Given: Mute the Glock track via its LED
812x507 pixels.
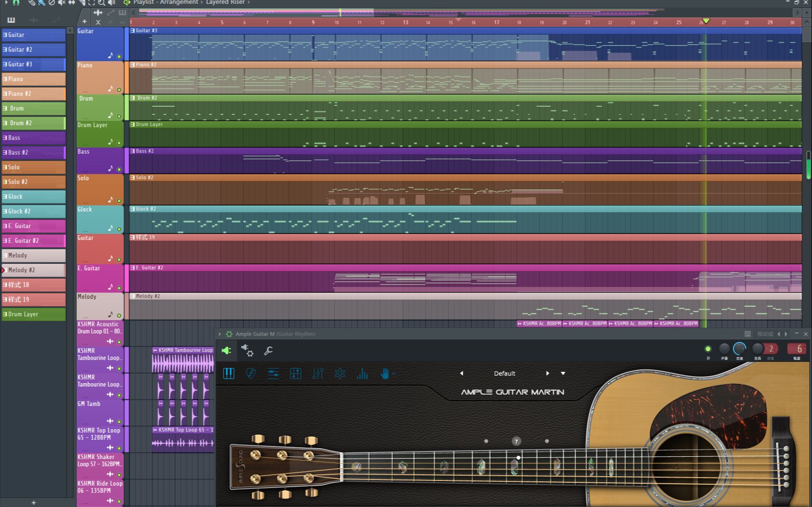Looking at the screenshot, I should (119, 229).
